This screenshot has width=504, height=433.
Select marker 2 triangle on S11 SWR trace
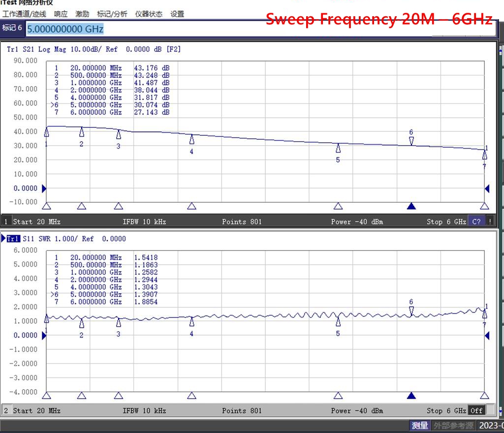[x=82, y=323]
